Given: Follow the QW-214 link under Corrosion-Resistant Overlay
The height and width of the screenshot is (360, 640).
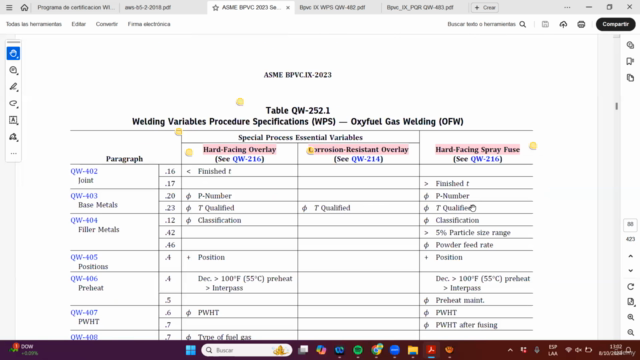Looking at the screenshot, I should pyautogui.click(x=366, y=159).
